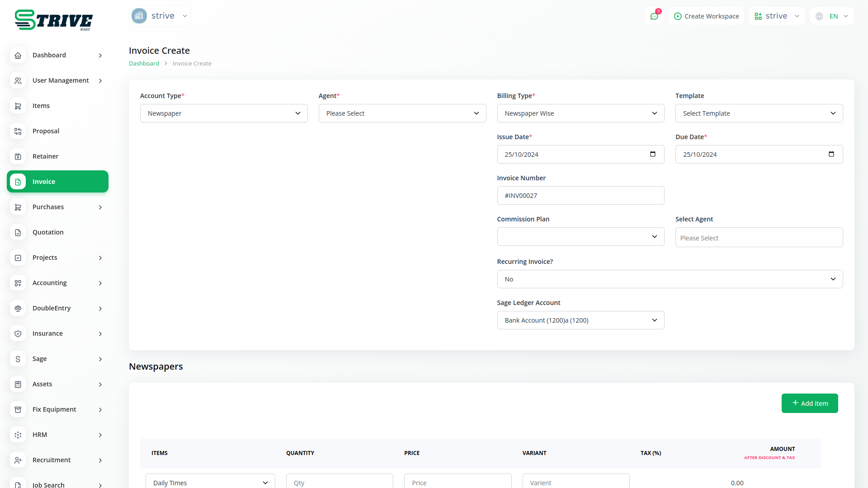Open the HRM menu item
Image resolution: width=868 pixels, height=488 pixels.
pos(57,435)
